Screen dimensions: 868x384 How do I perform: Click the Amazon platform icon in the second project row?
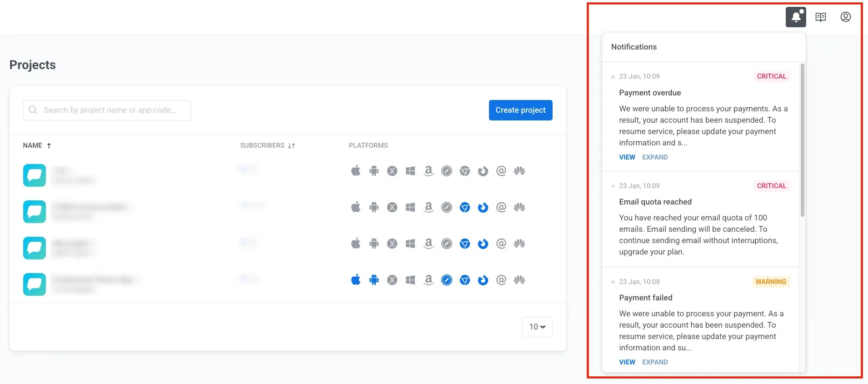point(428,208)
